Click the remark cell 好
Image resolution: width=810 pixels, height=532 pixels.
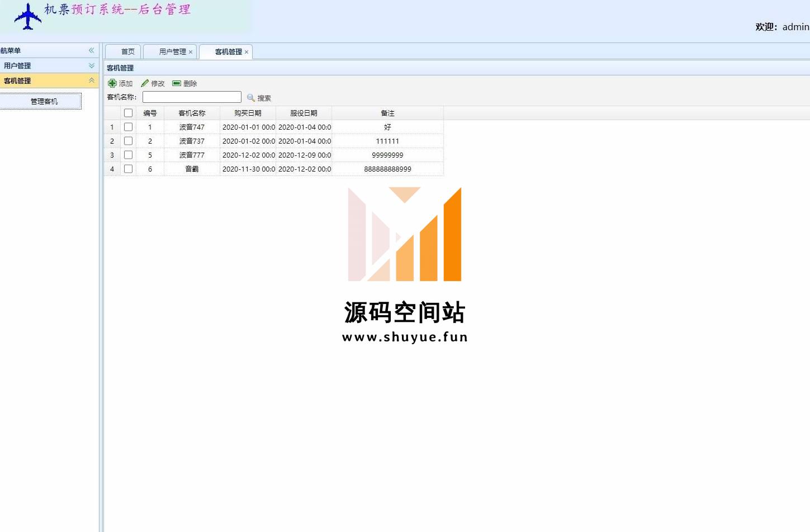click(387, 127)
